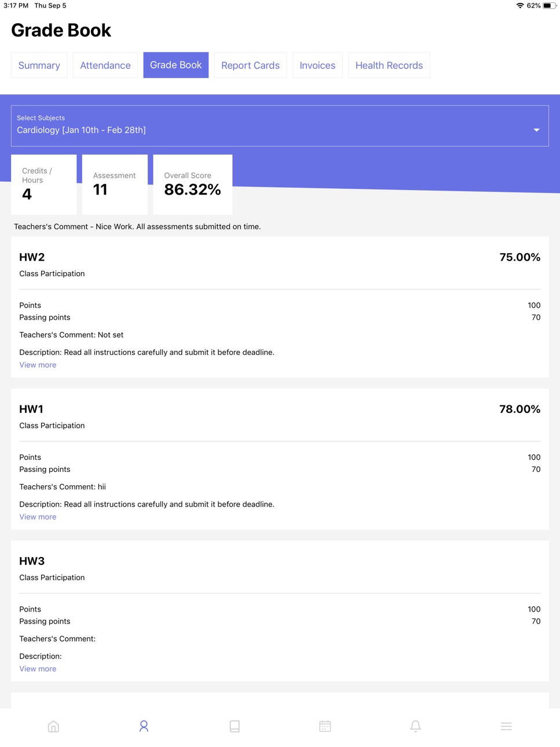Viewport: 560px width, 747px height.
Task: Open notifications bell icon
Action: pyautogui.click(x=415, y=726)
